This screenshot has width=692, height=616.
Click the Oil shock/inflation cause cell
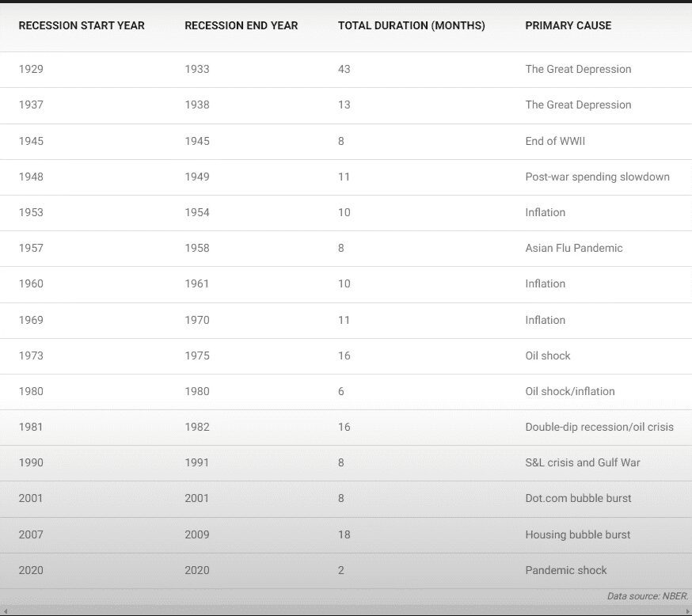click(570, 391)
